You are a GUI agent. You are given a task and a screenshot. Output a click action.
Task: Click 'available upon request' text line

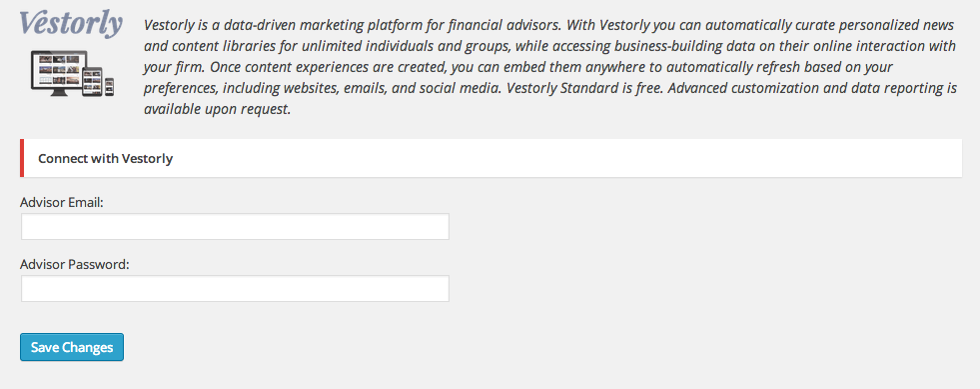click(x=217, y=109)
